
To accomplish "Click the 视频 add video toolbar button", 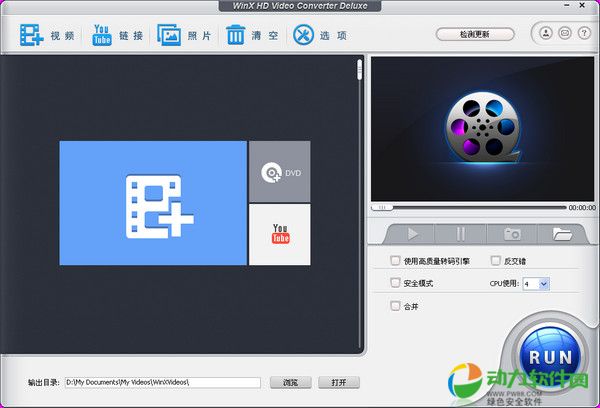I will (x=45, y=36).
